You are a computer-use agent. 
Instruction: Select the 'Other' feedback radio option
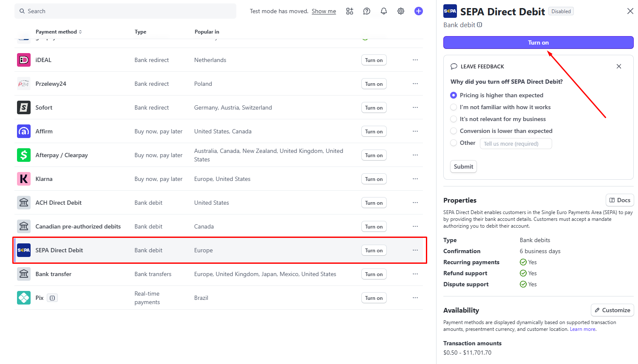pyautogui.click(x=454, y=143)
